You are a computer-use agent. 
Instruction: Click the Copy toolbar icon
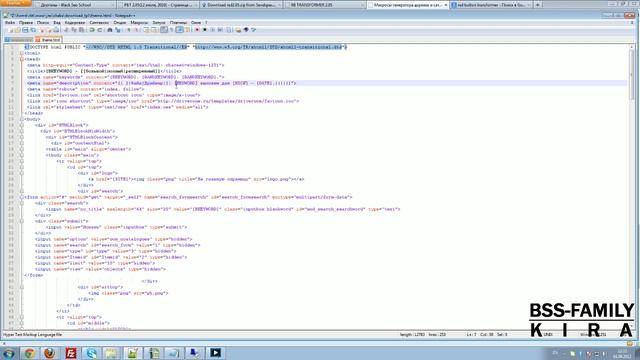point(74,30)
